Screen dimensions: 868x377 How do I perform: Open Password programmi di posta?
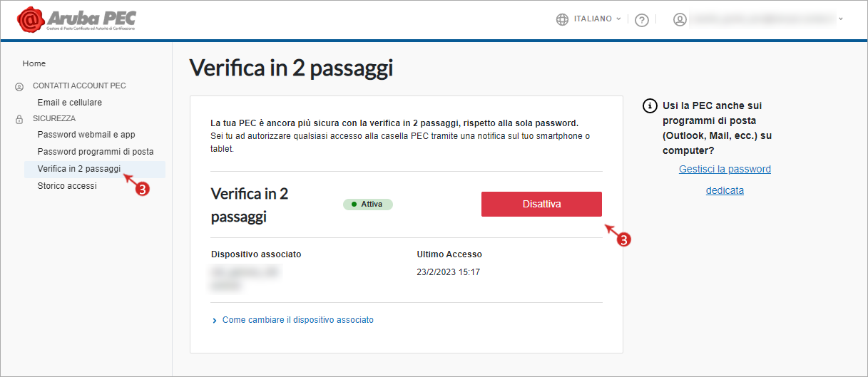(x=96, y=152)
